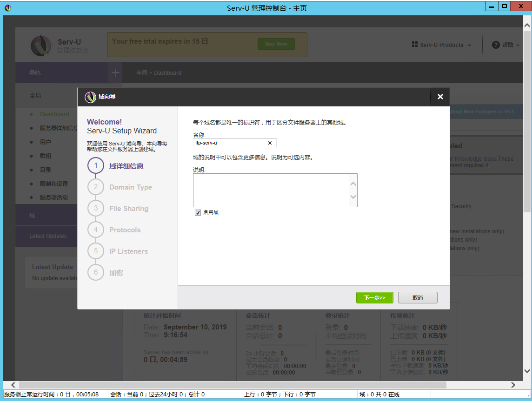Click the plus icon beside the navigation header
The image size is (532, 401).
[115, 72]
